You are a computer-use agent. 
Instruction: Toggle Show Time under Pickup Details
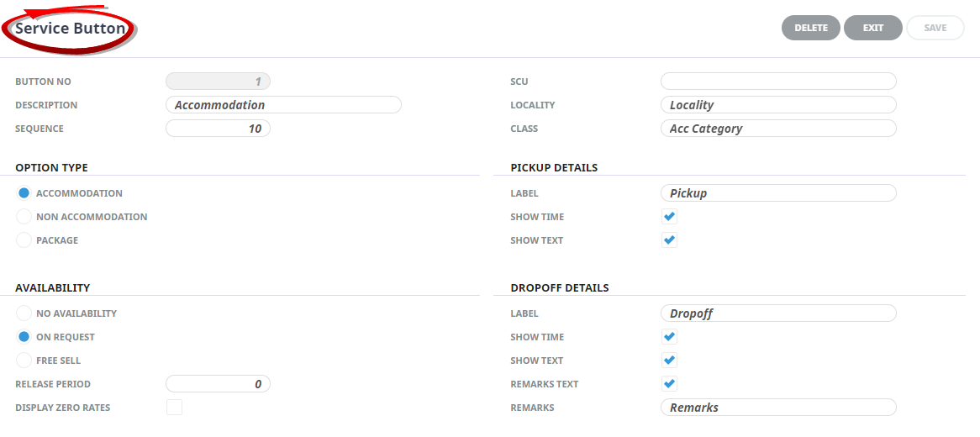tap(669, 217)
